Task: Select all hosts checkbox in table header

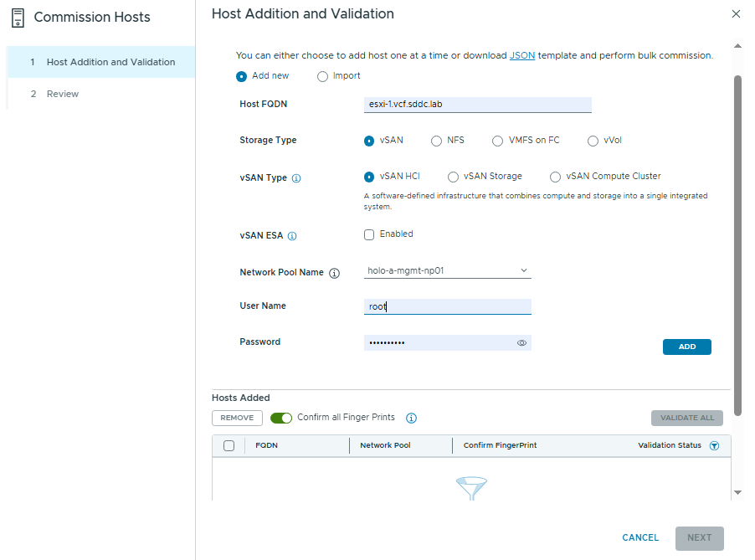Action: tap(229, 446)
